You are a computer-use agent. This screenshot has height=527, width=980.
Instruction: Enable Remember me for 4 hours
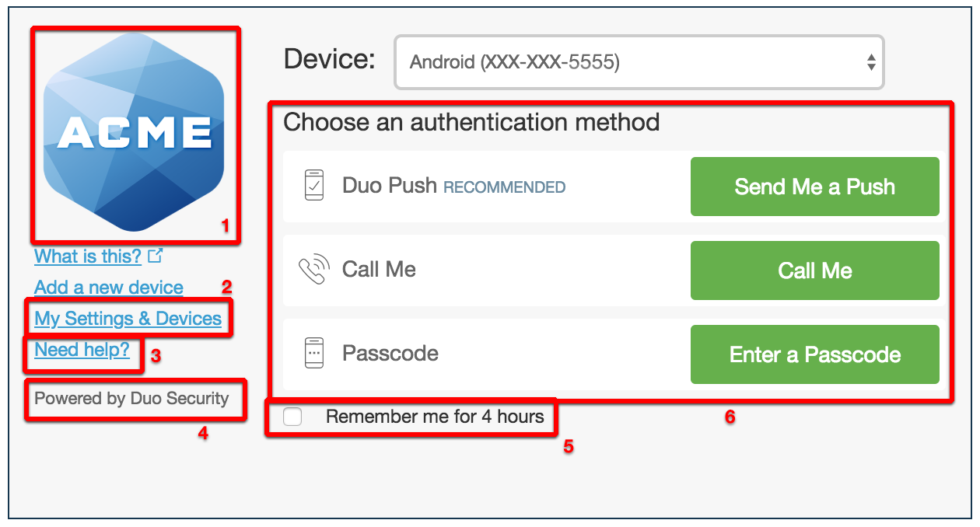click(292, 417)
